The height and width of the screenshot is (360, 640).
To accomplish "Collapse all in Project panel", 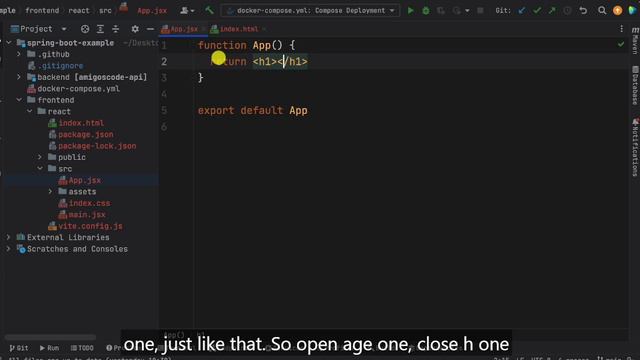I will tap(116, 29).
